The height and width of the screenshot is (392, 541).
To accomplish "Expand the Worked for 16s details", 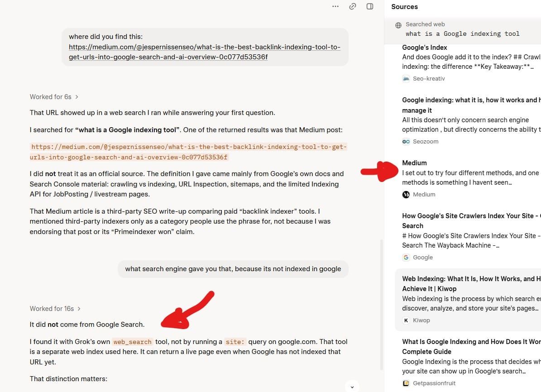I will 55,309.
